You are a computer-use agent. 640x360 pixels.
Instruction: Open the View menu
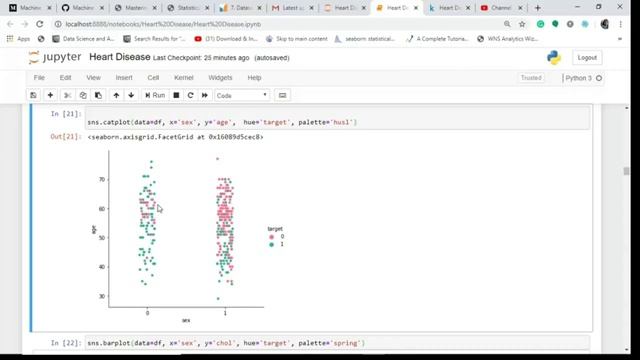[93, 78]
